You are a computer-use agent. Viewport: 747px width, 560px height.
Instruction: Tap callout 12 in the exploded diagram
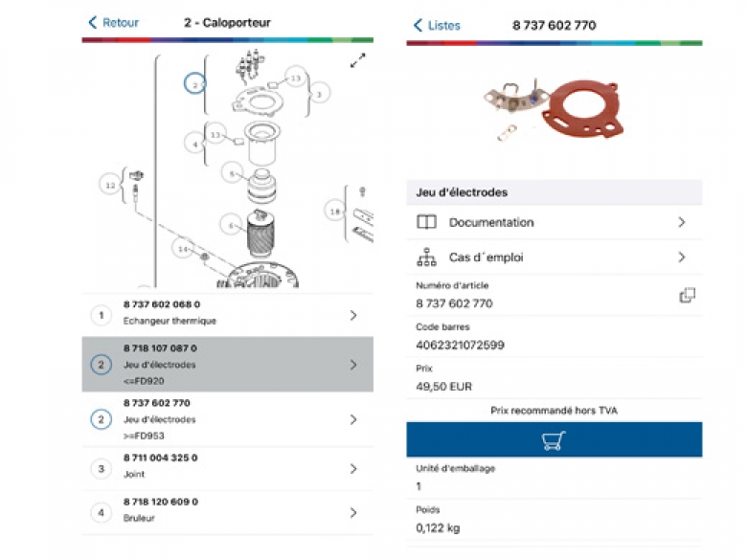pyautogui.click(x=110, y=186)
